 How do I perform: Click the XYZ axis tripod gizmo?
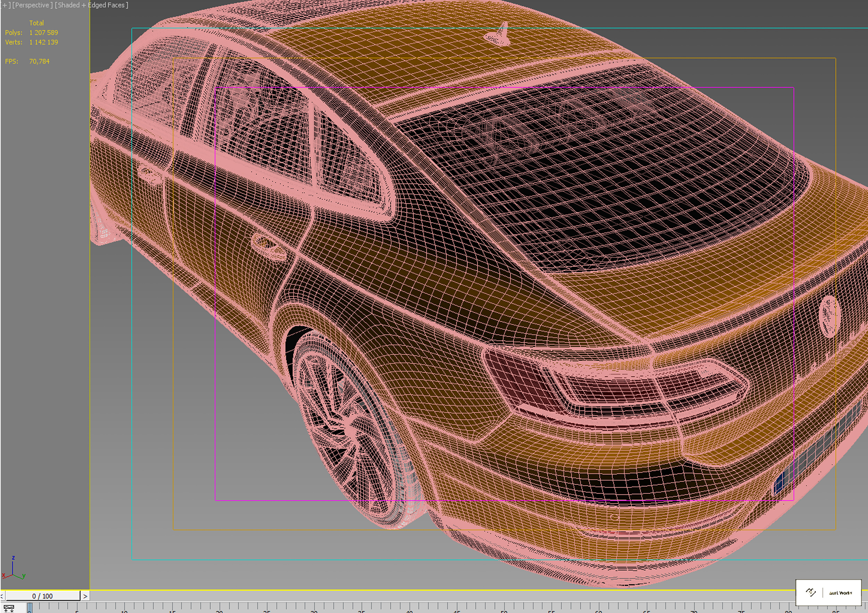[13, 568]
